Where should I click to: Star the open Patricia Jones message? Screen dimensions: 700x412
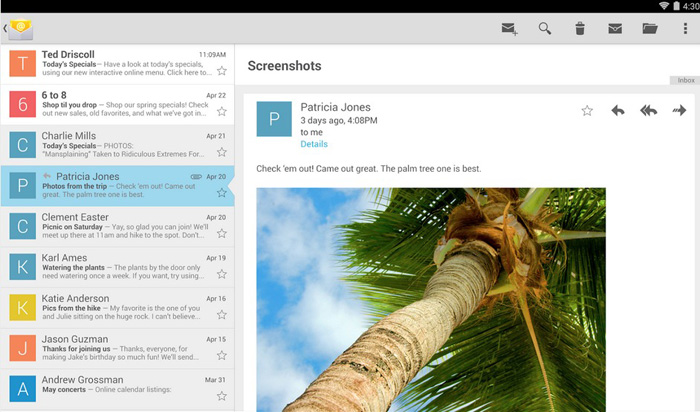tap(587, 111)
